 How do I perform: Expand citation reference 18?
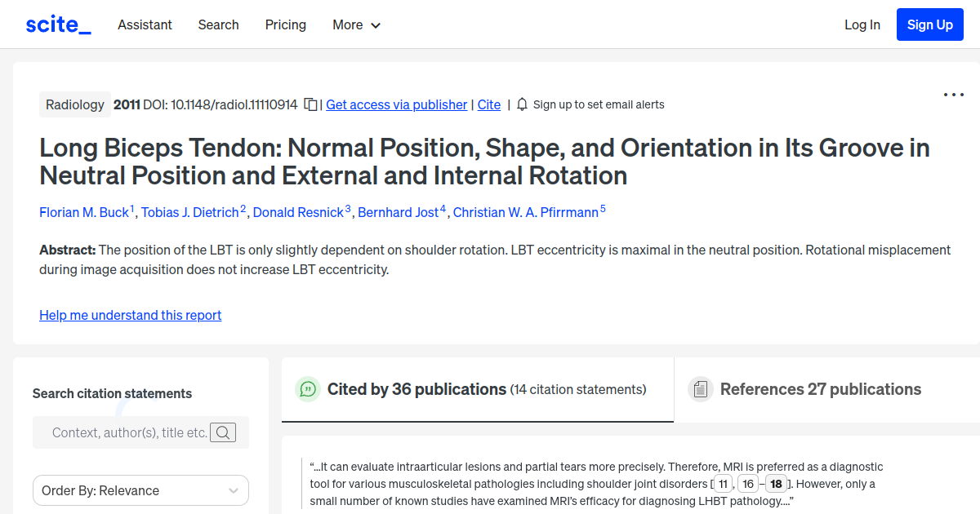[x=775, y=483]
